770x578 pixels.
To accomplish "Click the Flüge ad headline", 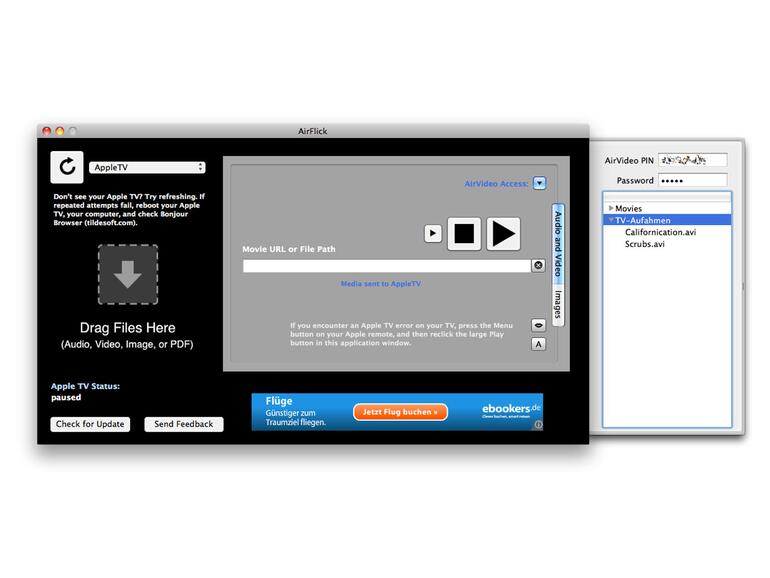I will 279,401.
